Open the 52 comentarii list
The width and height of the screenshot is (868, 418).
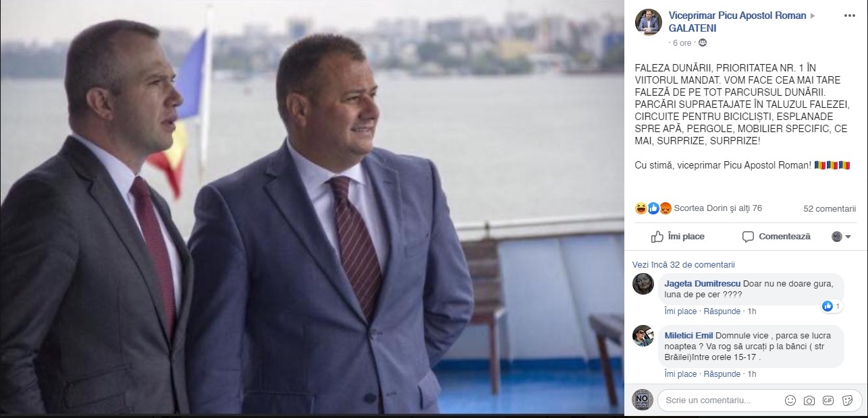tap(830, 209)
